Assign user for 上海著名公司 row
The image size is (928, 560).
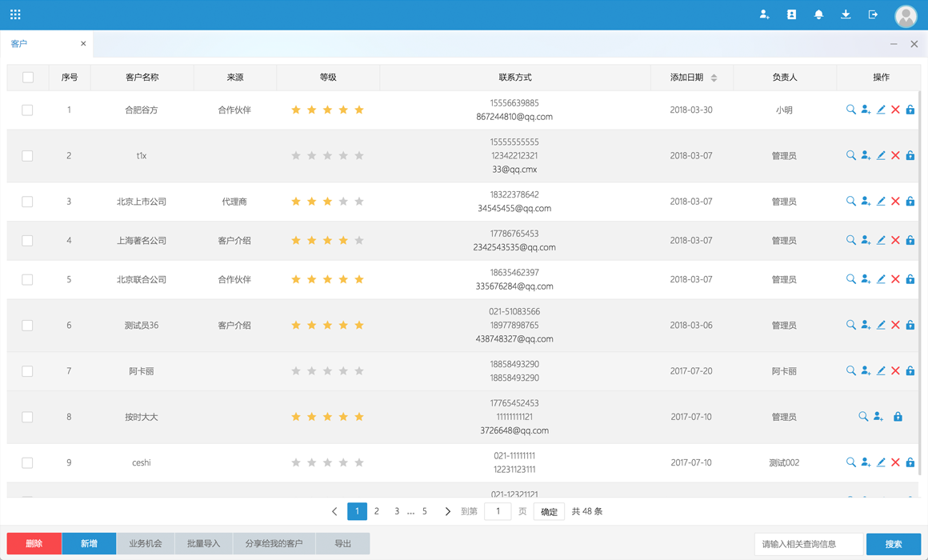point(866,240)
